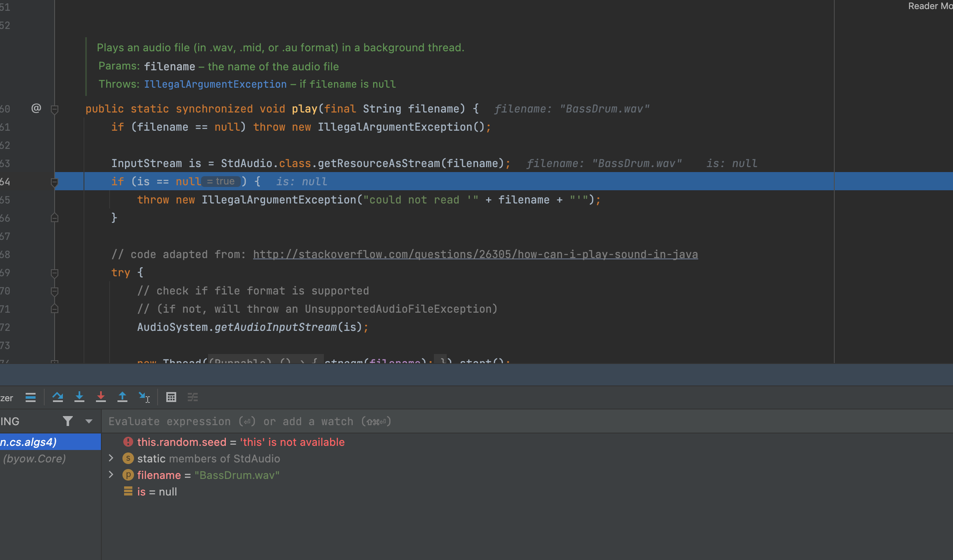Collapse the play method fold marker

coord(54,109)
